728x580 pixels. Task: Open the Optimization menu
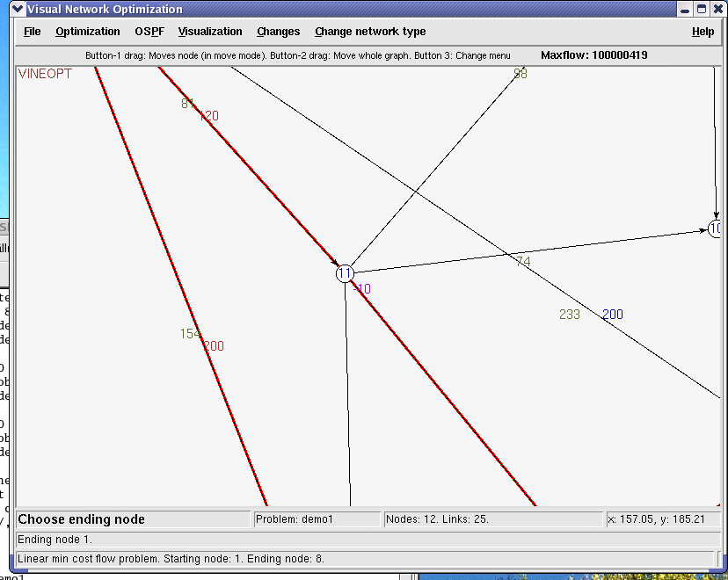click(x=88, y=32)
